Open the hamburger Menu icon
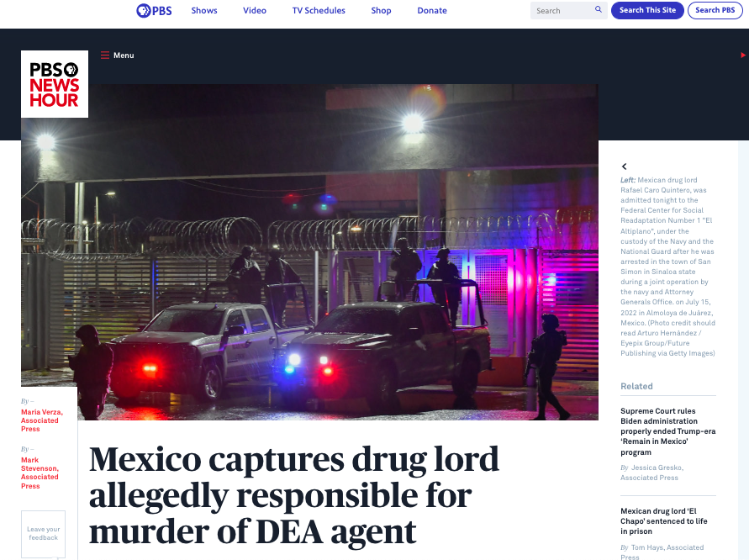 [105, 55]
